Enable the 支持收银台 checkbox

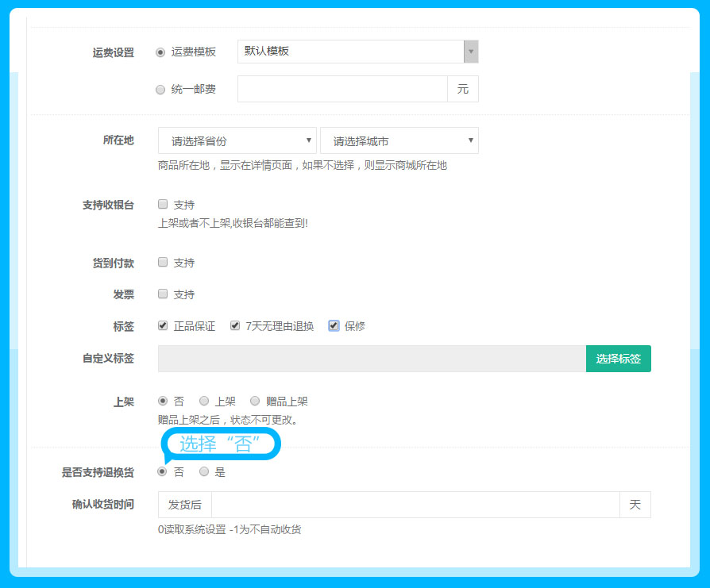163,204
